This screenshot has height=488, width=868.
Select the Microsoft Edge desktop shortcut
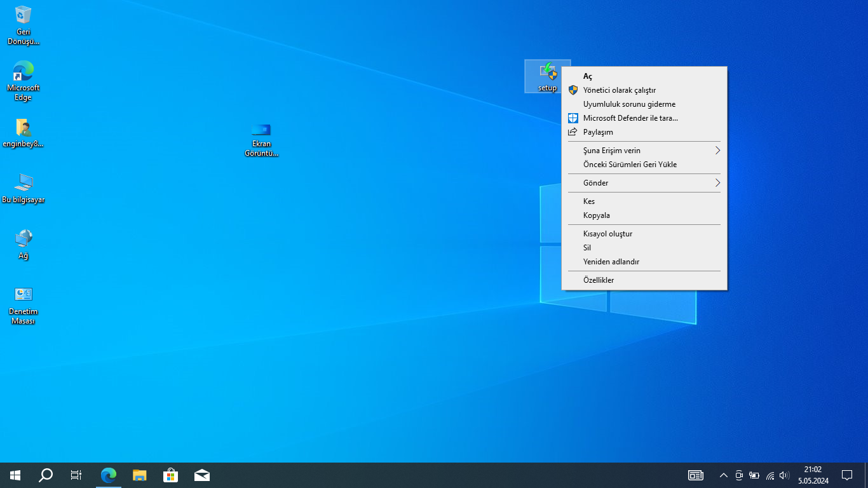click(24, 81)
